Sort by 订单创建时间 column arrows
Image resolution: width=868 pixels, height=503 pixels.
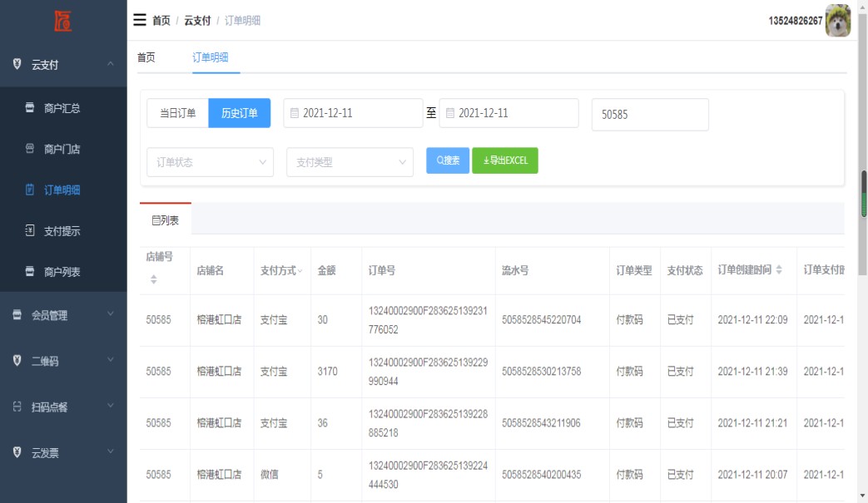[779, 270]
